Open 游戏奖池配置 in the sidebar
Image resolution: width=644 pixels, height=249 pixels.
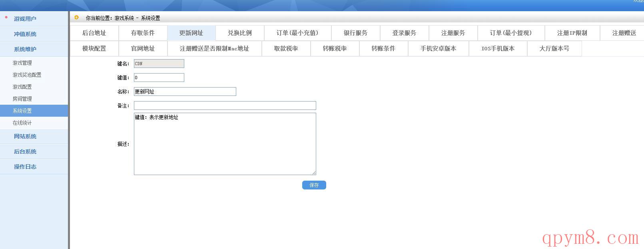pos(34,75)
